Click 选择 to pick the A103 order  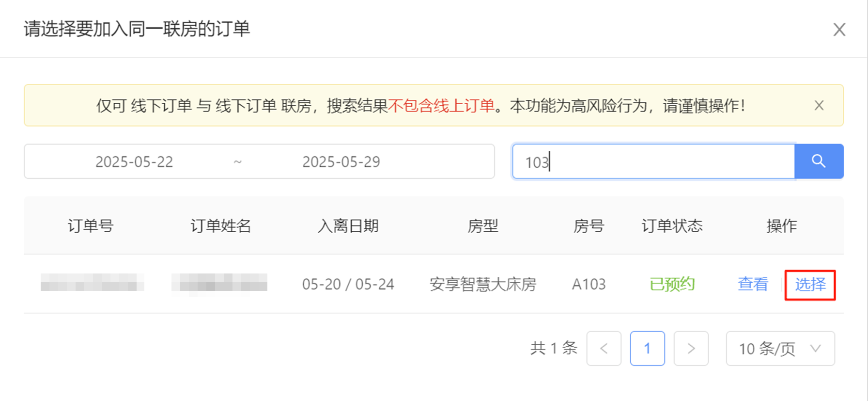(810, 284)
